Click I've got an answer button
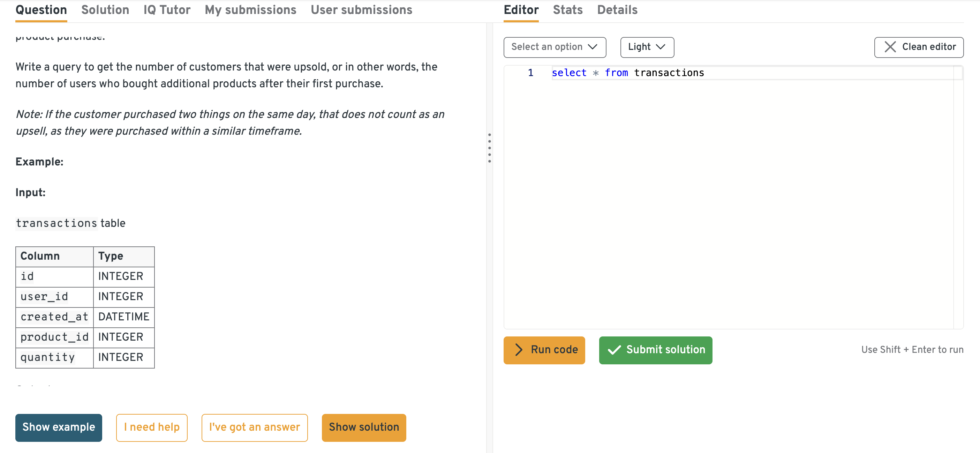 [x=254, y=427]
